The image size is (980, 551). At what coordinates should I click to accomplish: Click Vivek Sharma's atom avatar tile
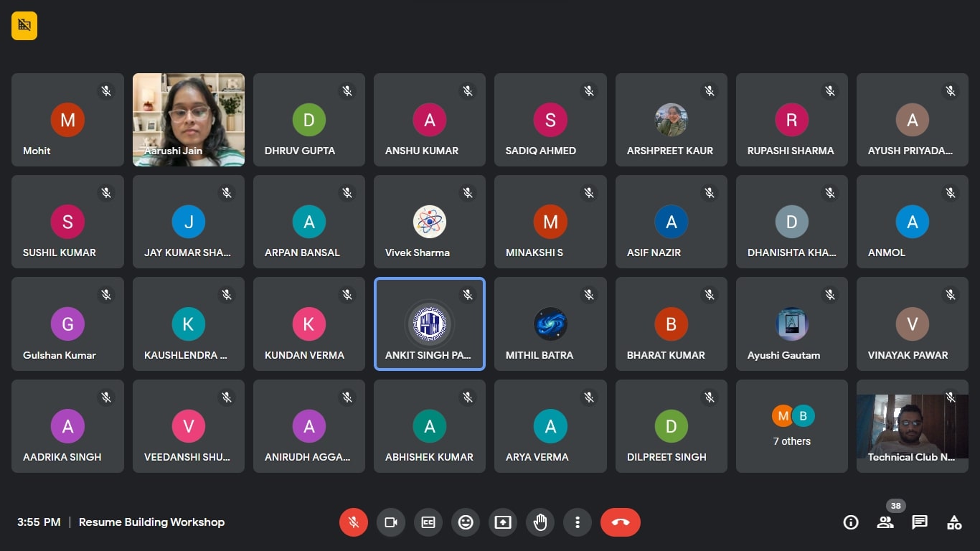tap(430, 222)
